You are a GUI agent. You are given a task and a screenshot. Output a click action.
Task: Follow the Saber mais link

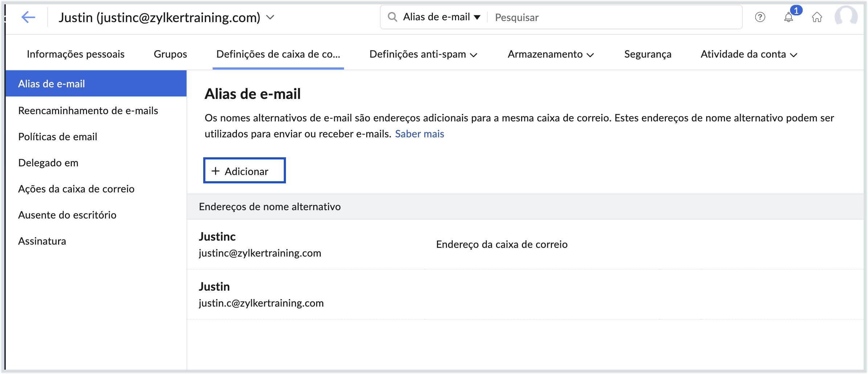click(x=419, y=134)
